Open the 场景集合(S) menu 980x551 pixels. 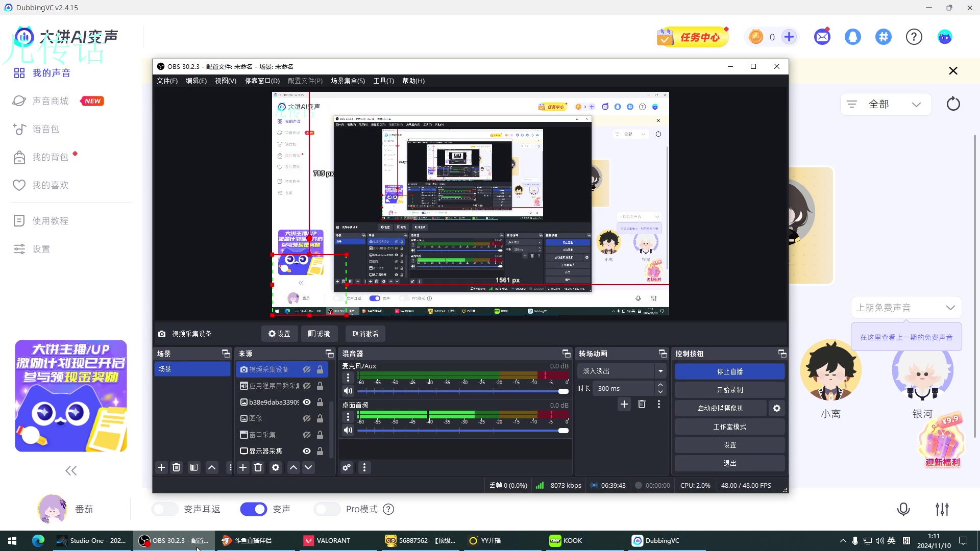tap(348, 81)
